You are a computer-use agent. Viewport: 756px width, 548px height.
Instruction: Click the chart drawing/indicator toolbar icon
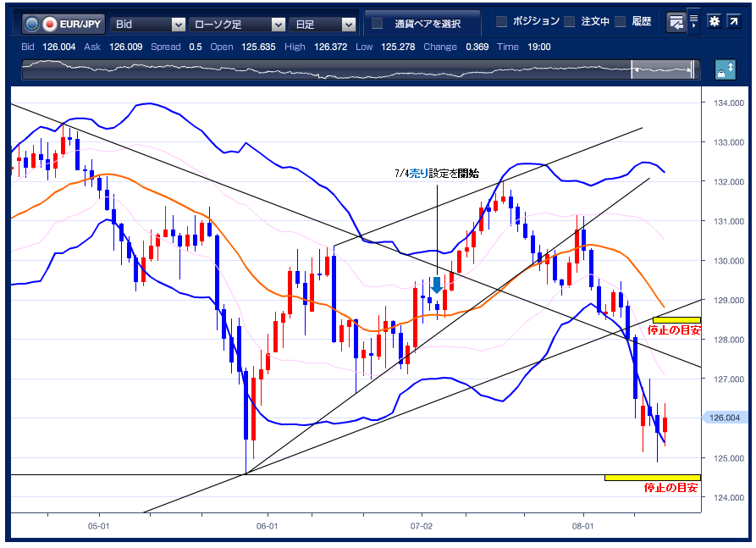(676, 22)
